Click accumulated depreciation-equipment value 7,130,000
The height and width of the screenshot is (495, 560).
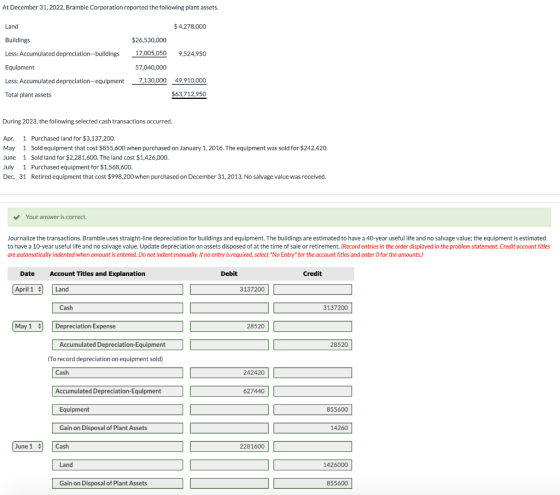coord(152,81)
